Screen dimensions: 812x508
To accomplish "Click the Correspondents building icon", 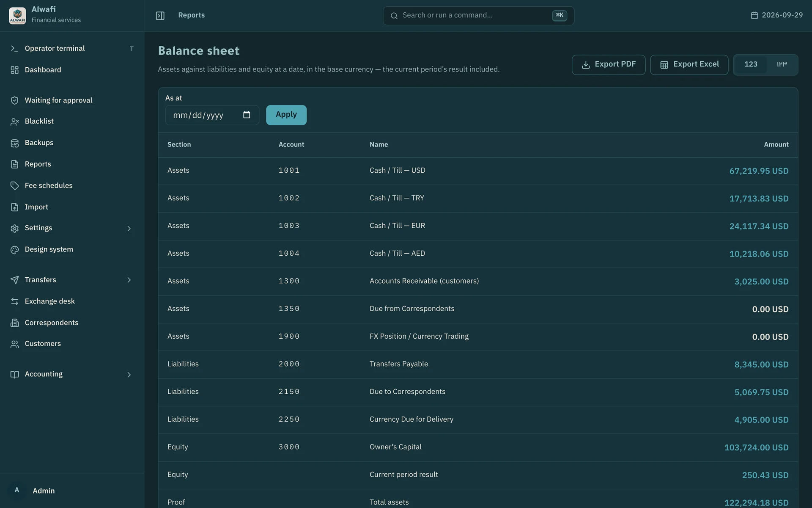I will [x=14, y=323].
